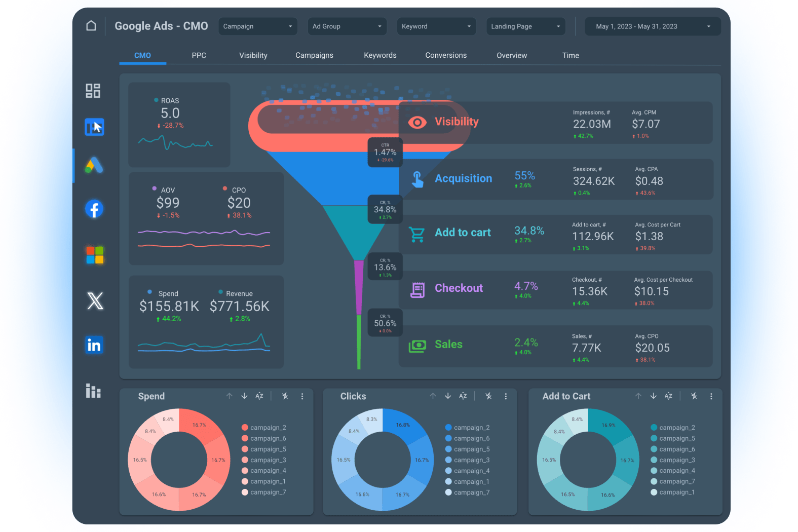Sort Spend chart alphabetically
Viewport: 798px width, 532px height.
259,396
